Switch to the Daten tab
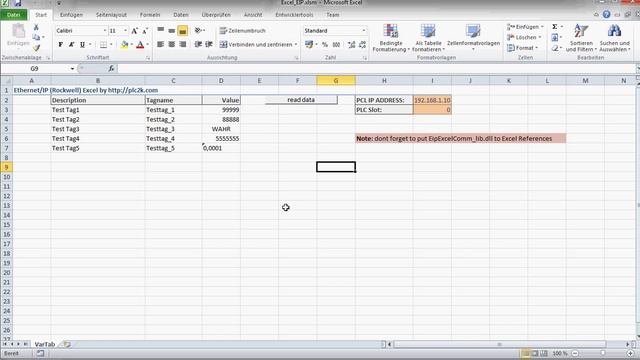Screen dimensions: 640x360 181,15
